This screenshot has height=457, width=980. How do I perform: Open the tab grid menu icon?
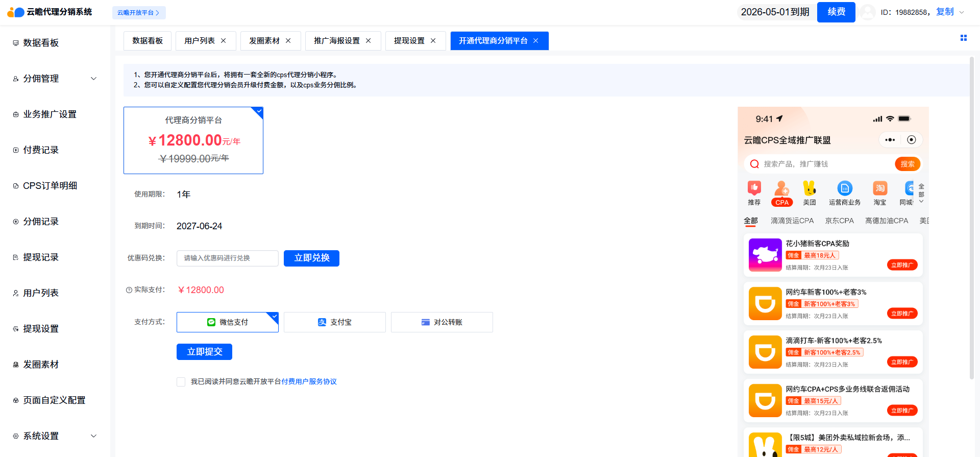point(964,38)
